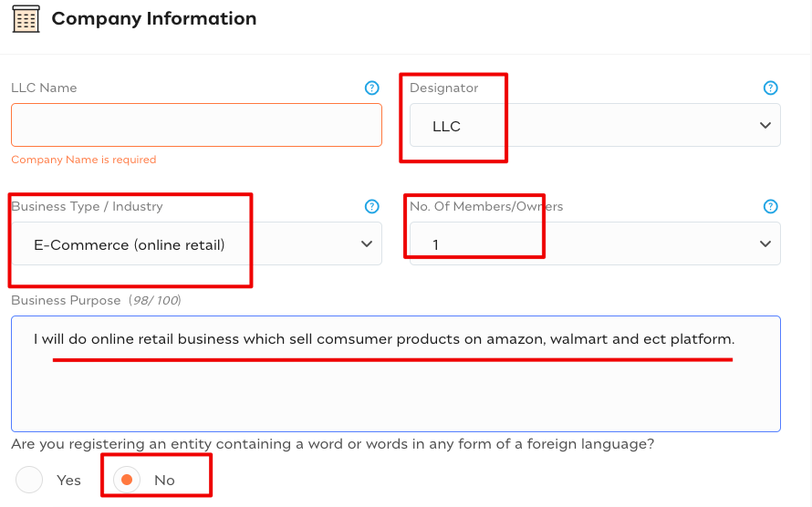Expand the E-Commerce (online retail) dropdown
The image size is (812, 507).
coord(196,244)
